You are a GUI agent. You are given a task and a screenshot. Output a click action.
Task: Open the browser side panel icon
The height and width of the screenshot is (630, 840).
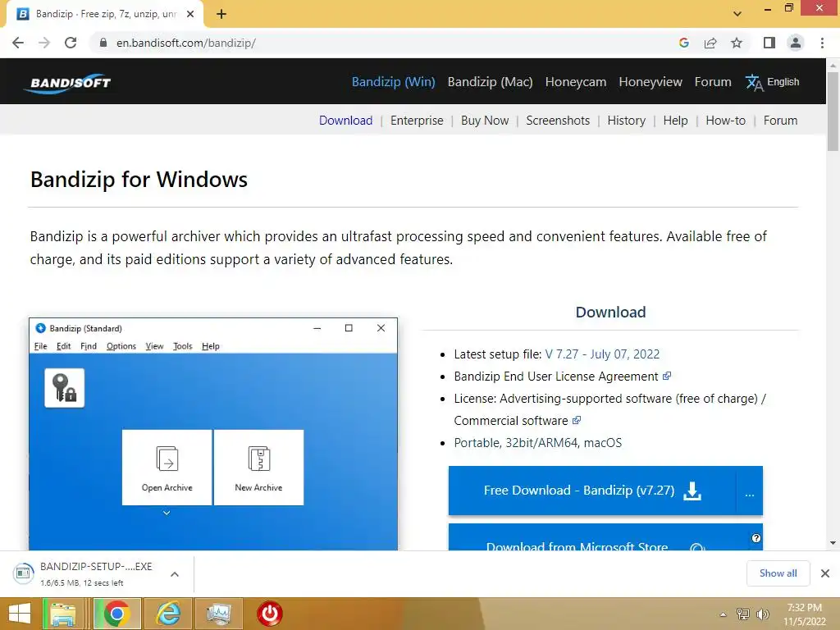769,43
